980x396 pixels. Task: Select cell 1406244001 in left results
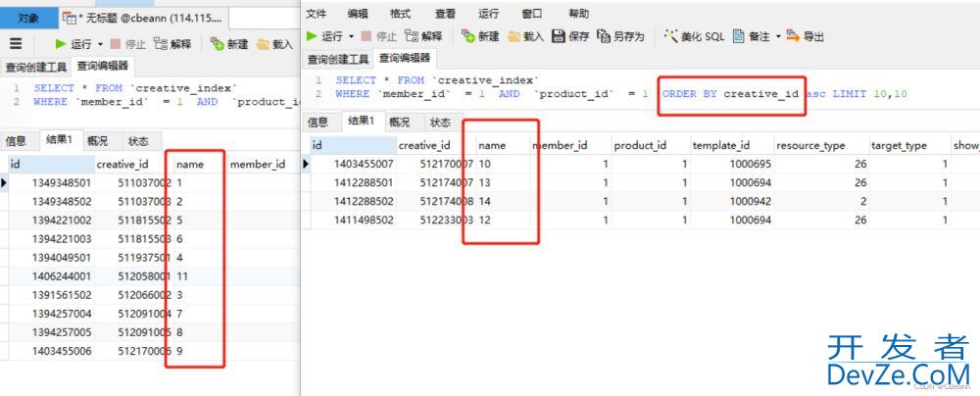[51, 275]
